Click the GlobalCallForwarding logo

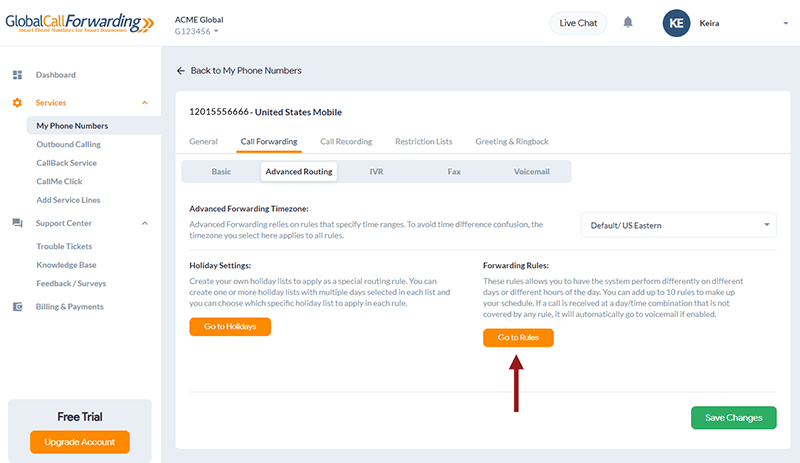coord(80,23)
